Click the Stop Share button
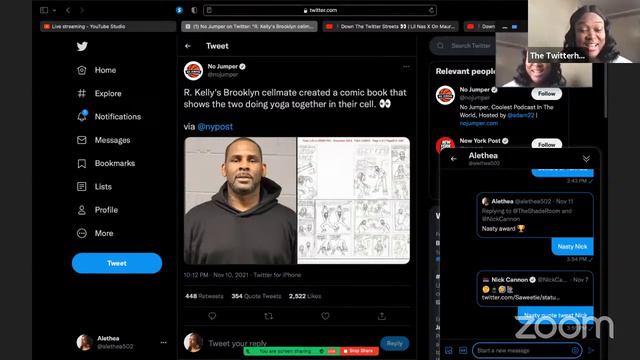This screenshot has width=640, height=360. point(358,351)
